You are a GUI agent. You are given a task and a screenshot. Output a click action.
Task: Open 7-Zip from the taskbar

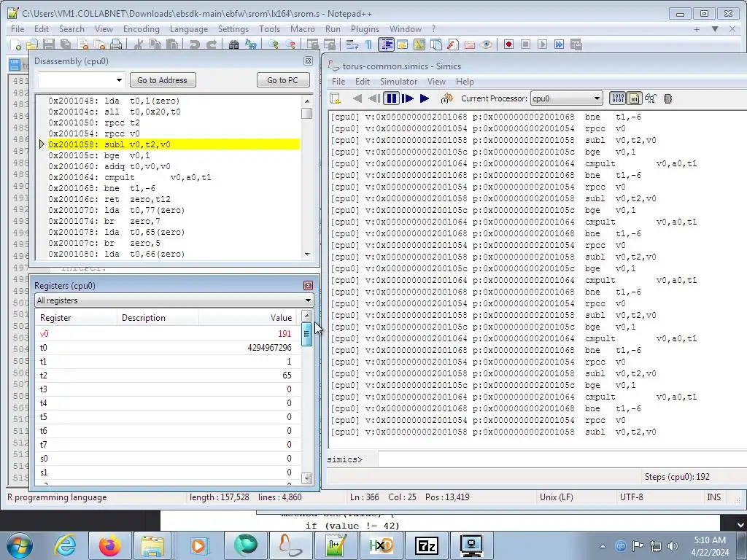[x=426, y=545]
